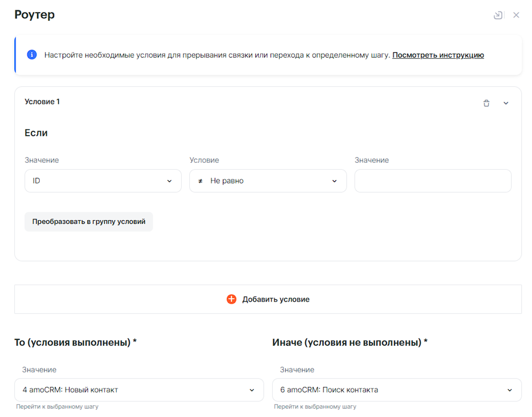Open the 4 amoCRM: Новый контакт dropdown

[x=139, y=390]
